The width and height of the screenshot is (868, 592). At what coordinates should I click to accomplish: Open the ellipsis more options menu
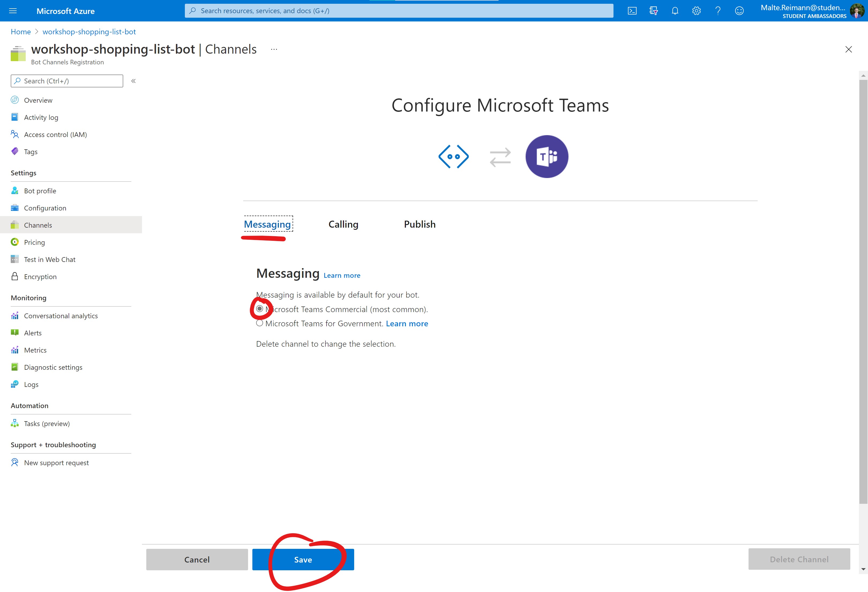click(x=274, y=49)
